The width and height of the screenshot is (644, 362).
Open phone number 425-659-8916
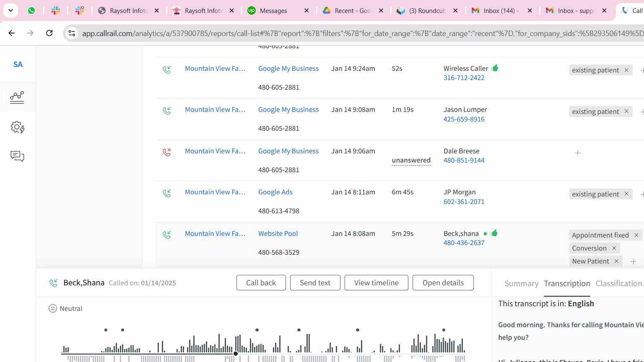(x=464, y=119)
